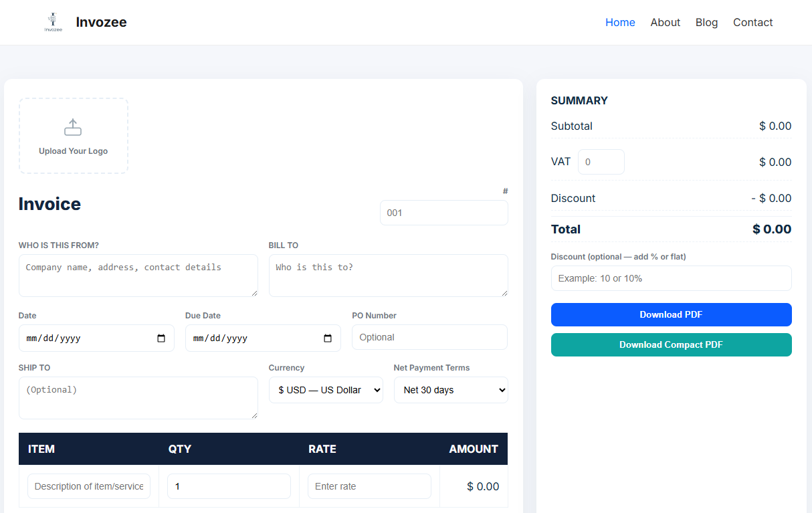Image resolution: width=812 pixels, height=513 pixels.
Task: Select the Home navigation item
Action: pyautogui.click(x=620, y=22)
